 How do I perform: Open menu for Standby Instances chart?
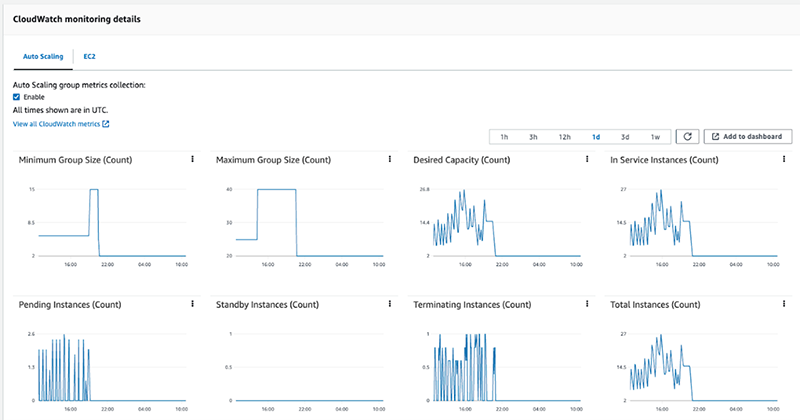390,304
